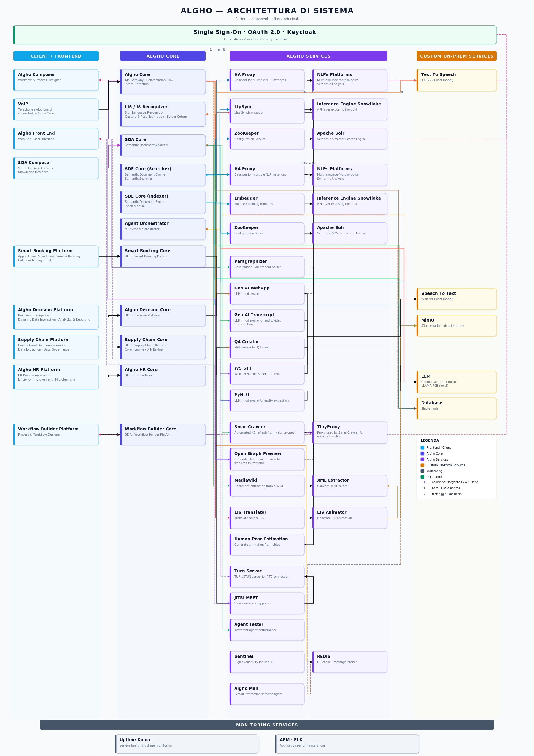Select the Algho Mail card

(267, 694)
